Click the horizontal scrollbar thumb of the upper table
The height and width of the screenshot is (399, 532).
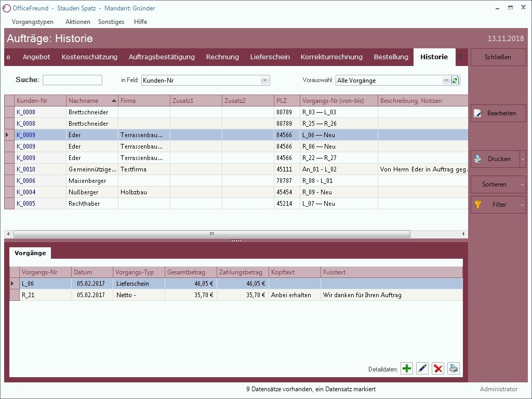pyautogui.click(x=212, y=234)
